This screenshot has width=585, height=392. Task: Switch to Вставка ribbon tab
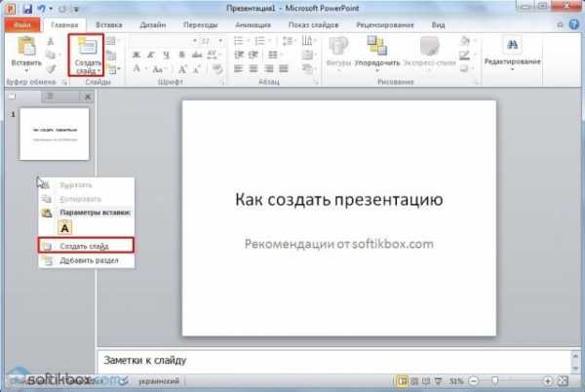point(109,25)
